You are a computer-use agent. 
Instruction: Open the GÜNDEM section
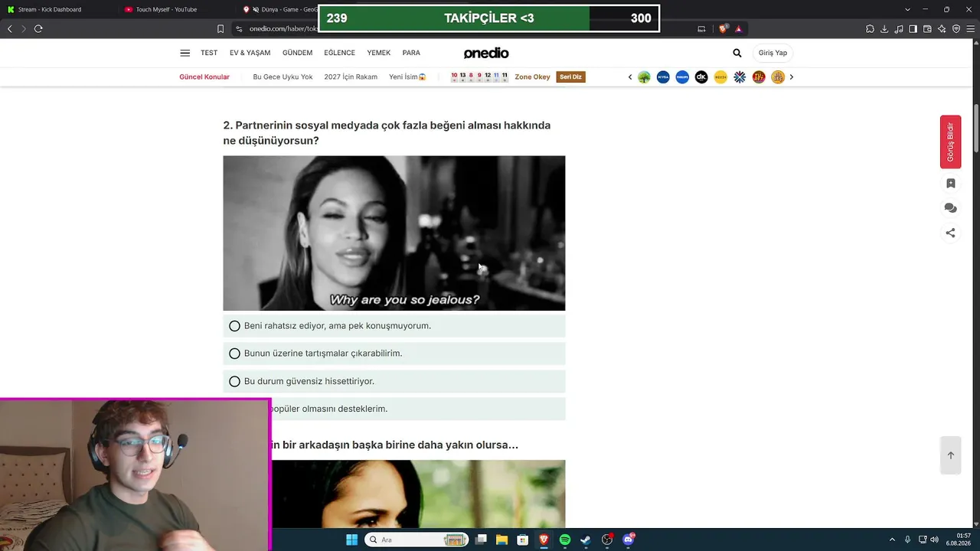point(297,53)
